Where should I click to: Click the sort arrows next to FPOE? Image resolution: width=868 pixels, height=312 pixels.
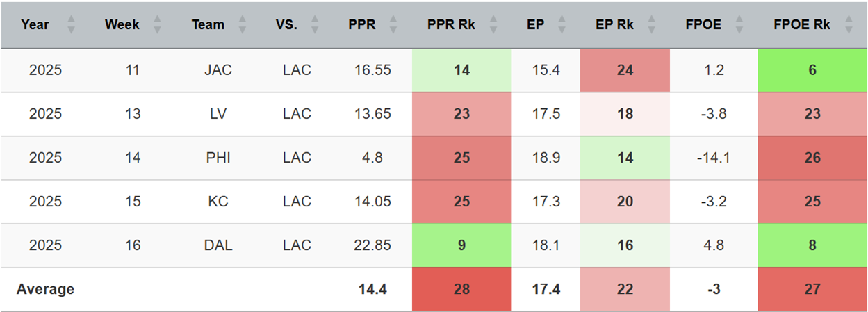click(739, 25)
